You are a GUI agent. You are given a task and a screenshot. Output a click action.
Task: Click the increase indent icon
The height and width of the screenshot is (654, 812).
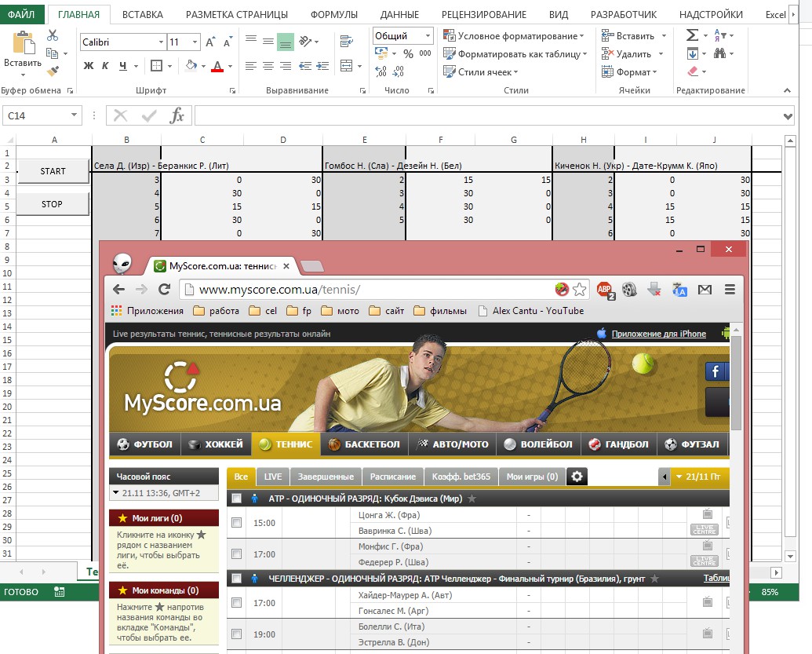[x=322, y=66]
